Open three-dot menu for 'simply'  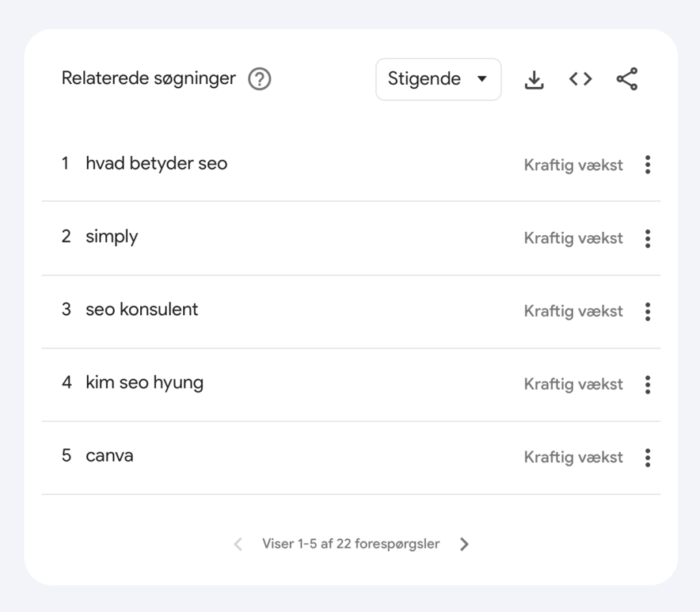647,239
